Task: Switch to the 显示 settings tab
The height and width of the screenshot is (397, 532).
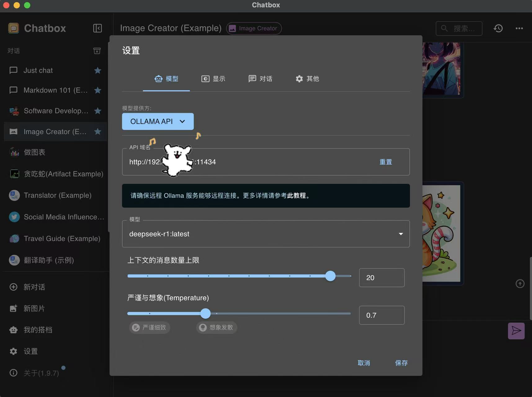Action: 213,79
